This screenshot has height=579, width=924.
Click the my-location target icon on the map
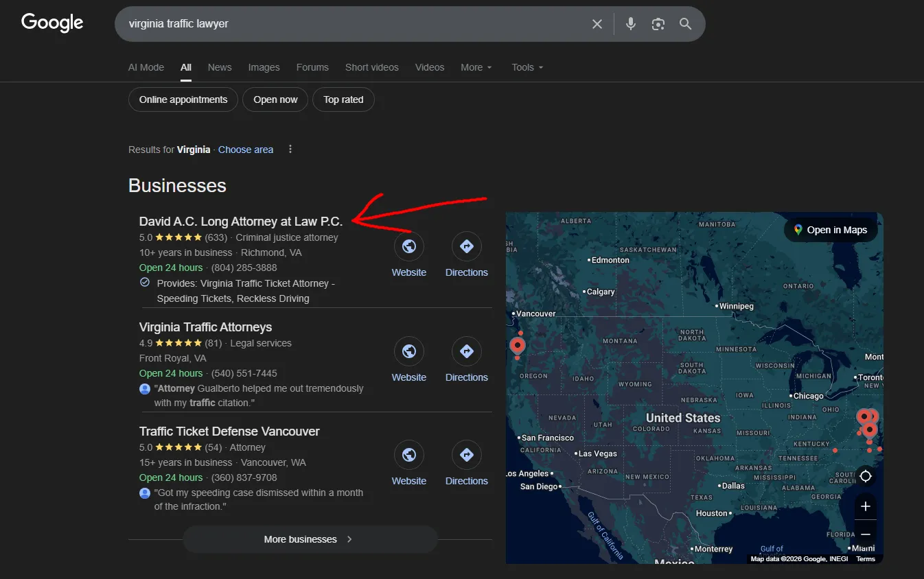[865, 475]
